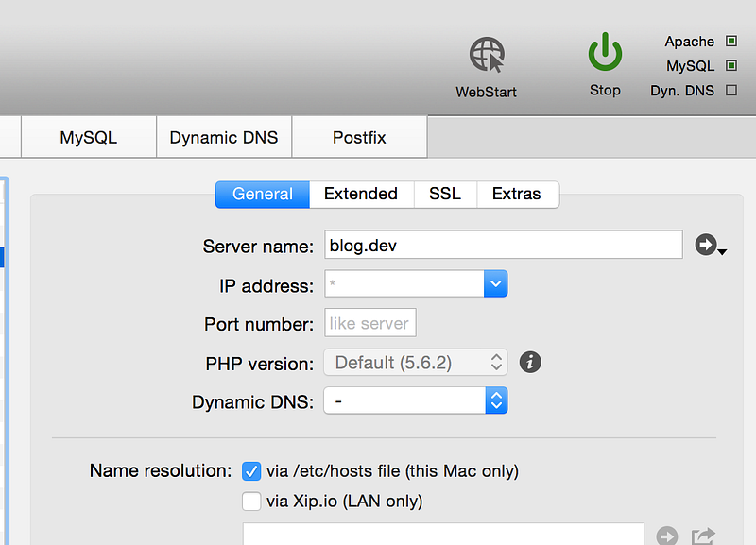The image size is (756, 545).
Task: Click the Xip.io address text box
Action: (443, 534)
